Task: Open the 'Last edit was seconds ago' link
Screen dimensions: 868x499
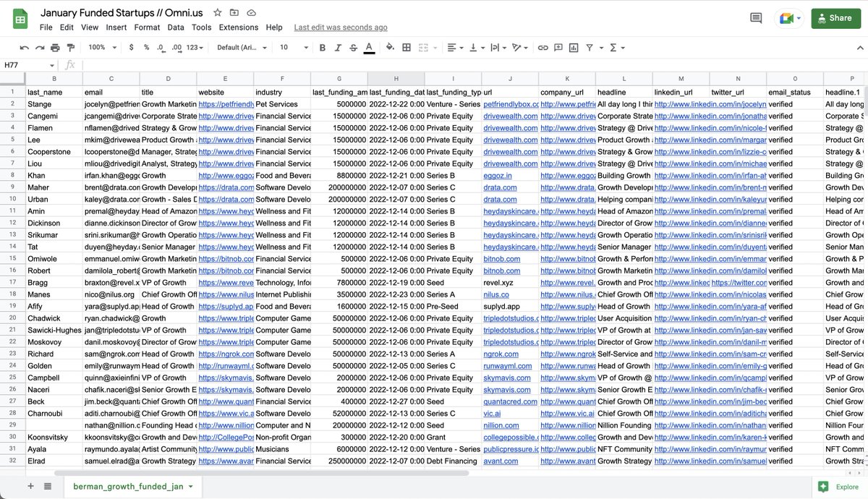Action: (341, 27)
